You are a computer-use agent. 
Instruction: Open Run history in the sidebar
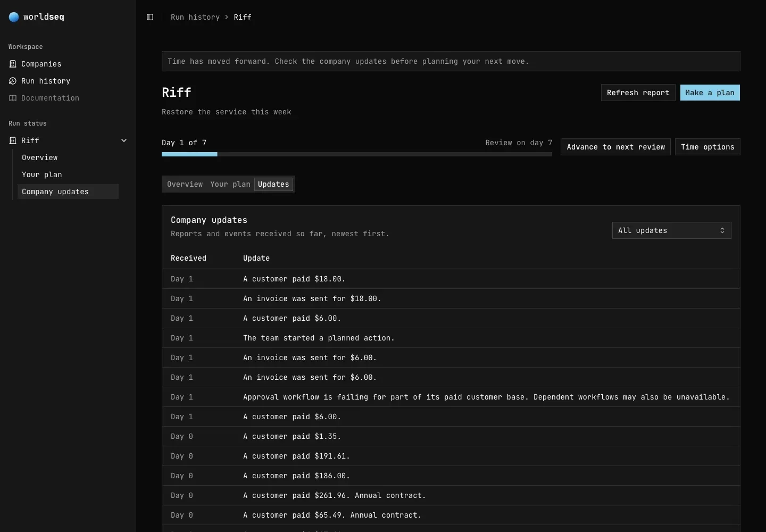pos(68,81)
